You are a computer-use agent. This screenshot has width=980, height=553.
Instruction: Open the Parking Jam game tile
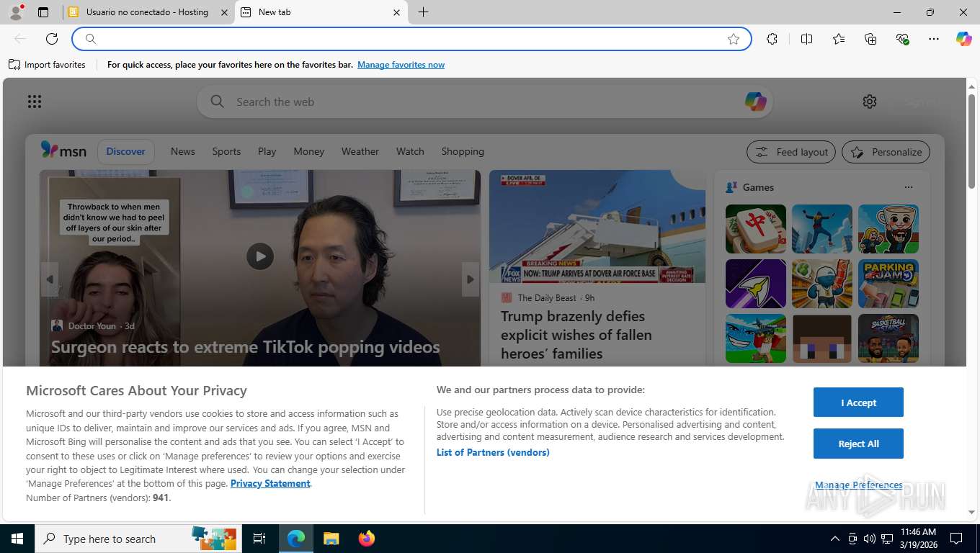pos(888,284)
